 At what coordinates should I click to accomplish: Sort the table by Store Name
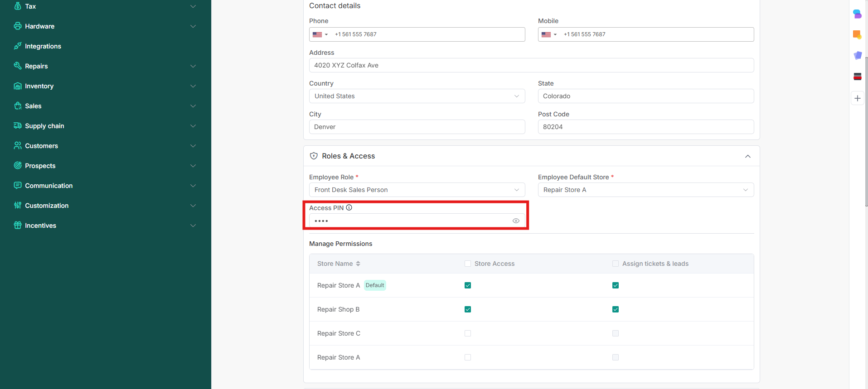(358, 264)
